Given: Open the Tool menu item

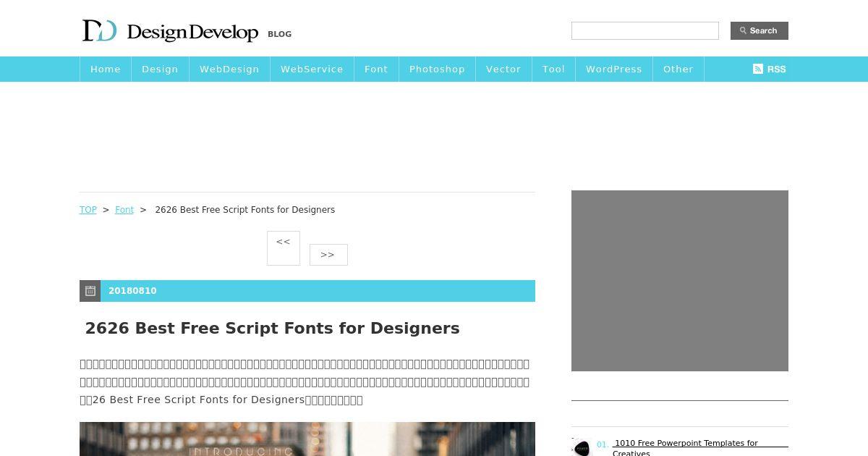Looking at the screenshot, I should pos(553,69).
